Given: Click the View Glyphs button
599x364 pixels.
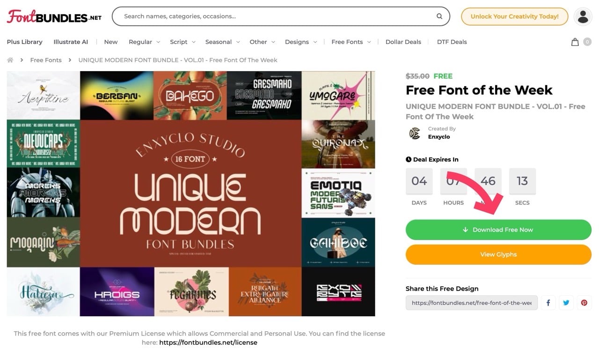Looking at the screenshot, I should [498, 255].
